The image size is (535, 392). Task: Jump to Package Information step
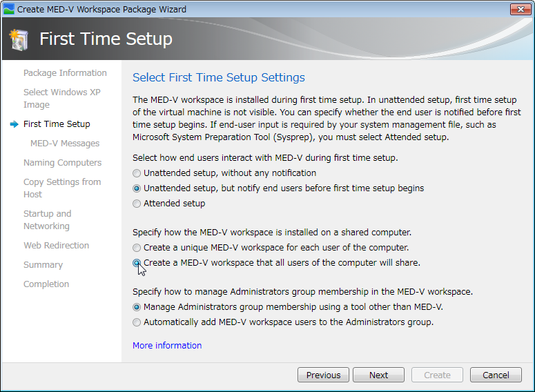(65, 73)
